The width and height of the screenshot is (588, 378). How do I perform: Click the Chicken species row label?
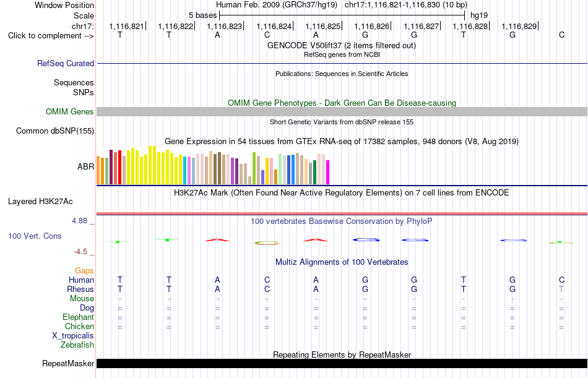[79, 327]
